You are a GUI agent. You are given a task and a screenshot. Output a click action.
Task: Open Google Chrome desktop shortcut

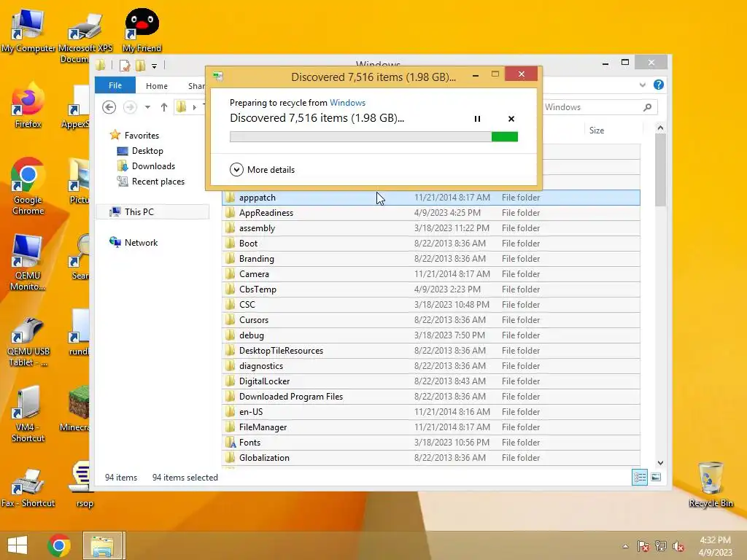click(28, 186)
